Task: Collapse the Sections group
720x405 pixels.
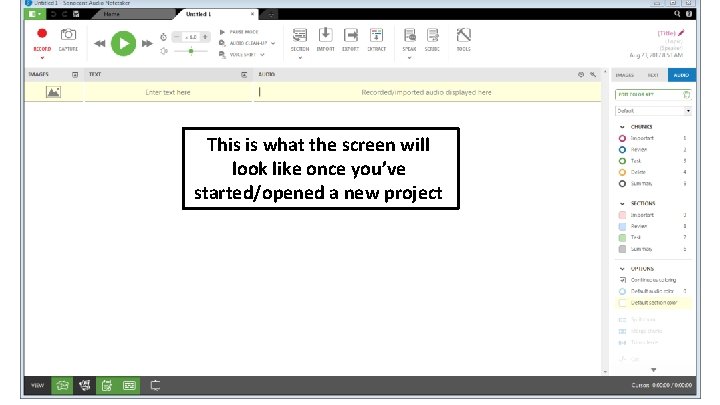Action: 622,203
